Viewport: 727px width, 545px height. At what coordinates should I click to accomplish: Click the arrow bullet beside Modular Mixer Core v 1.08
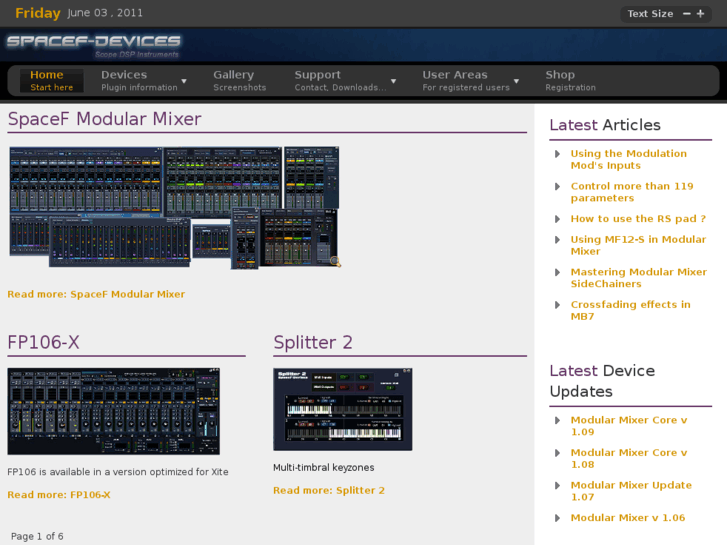[557, 453]
